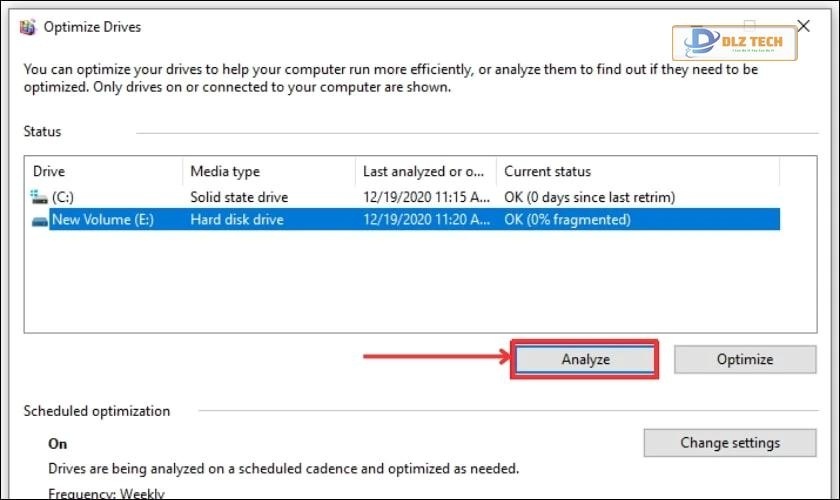Click the Last analyzed column header

426,172
